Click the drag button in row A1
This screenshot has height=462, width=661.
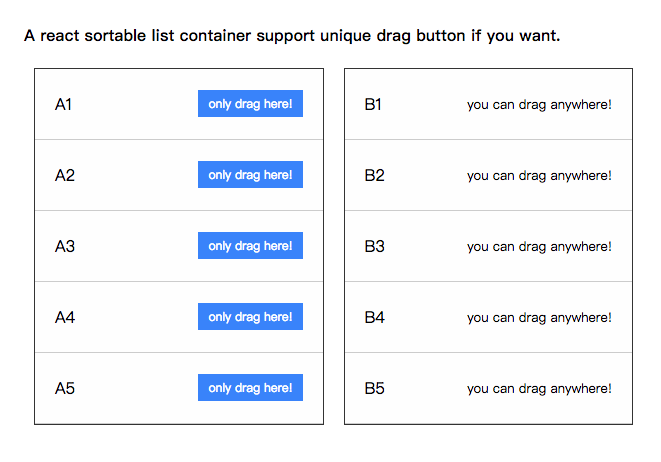coord(250,104)
